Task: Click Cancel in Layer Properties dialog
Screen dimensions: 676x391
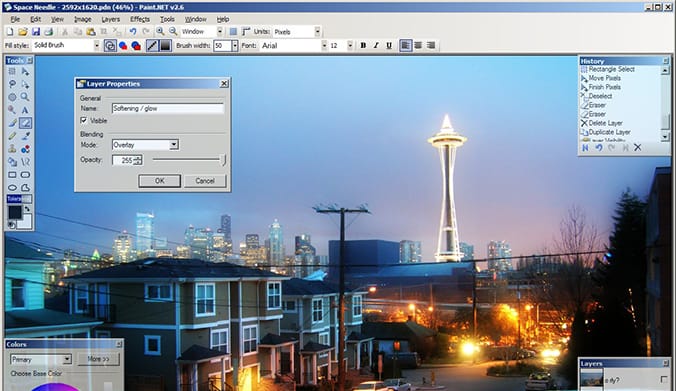Action: [205, 181]
